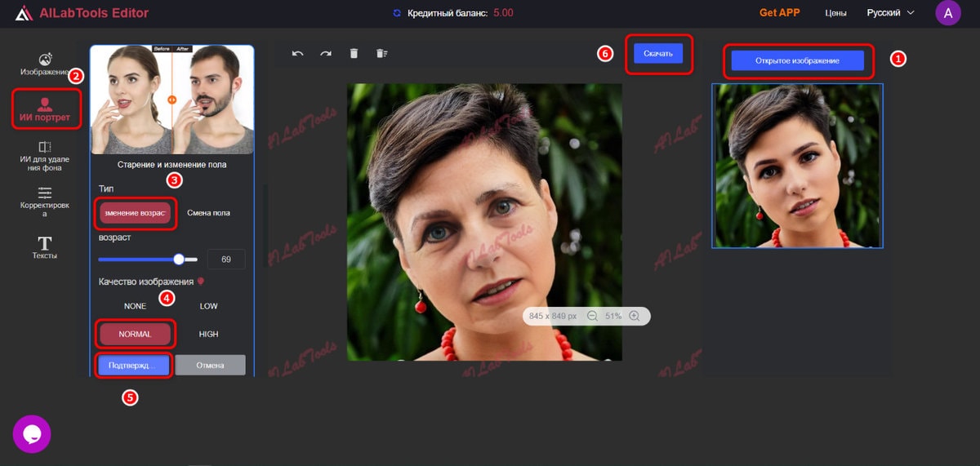Open the ИИ для удаления фона tab
The image size is (980, 466).
click(46, 155)
